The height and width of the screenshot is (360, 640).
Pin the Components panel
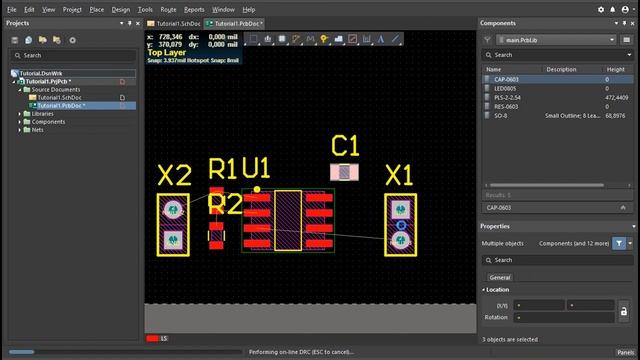pyautogui.click(x=624, y=23)
